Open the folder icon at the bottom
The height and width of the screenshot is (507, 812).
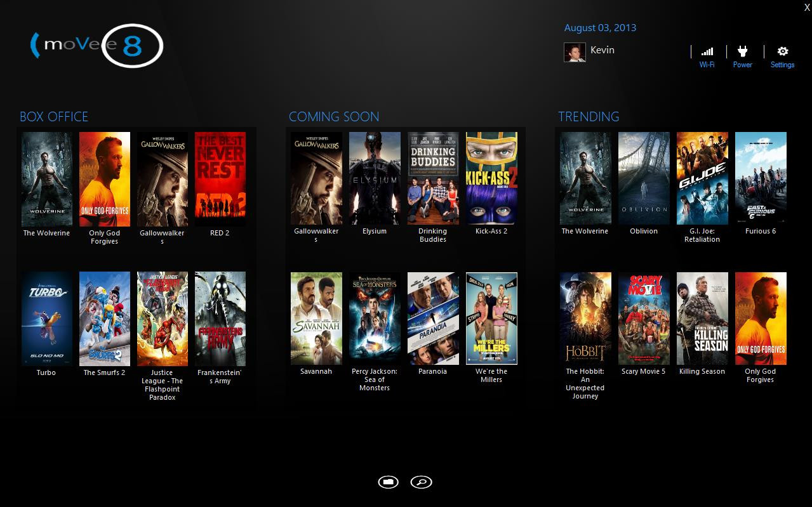click(x=389, y=482)
